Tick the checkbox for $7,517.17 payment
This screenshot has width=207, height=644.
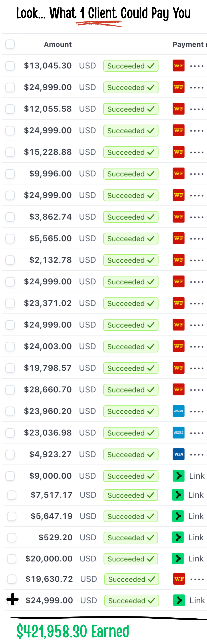(11, 495)
